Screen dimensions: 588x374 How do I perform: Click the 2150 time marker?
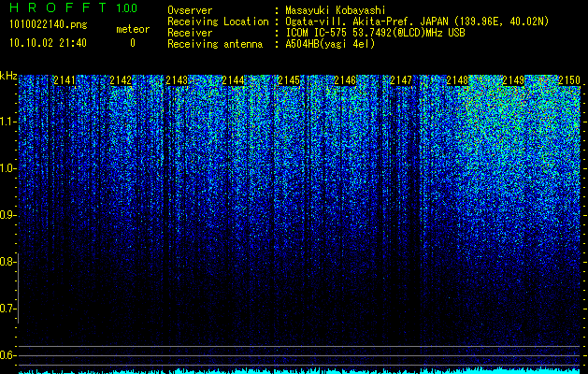coord(569,80)
